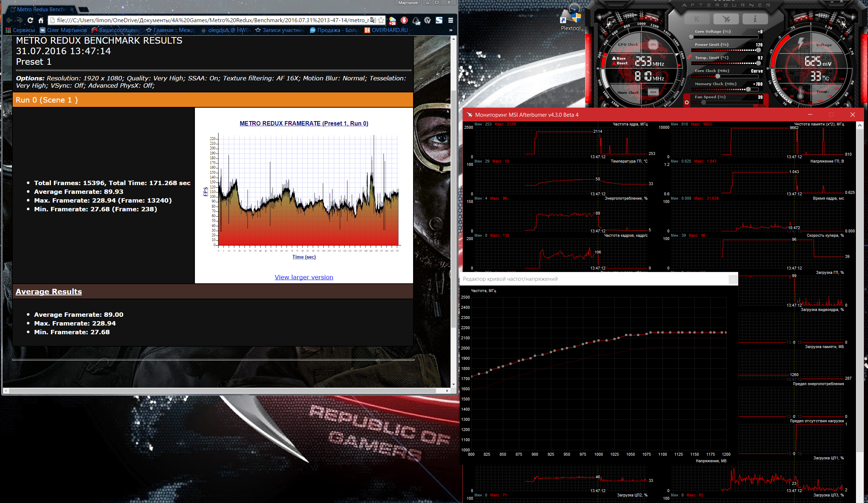868x503 pixels.
Task: Click the browser address bar URL
Action: (x=211, y=20)
